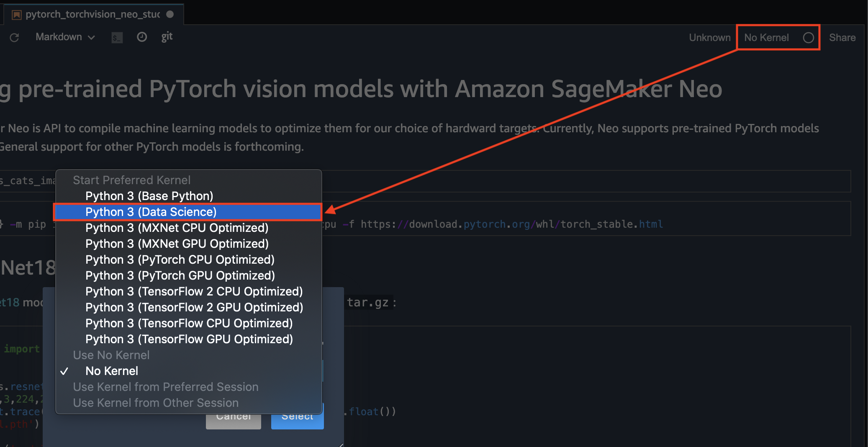Click the No Kernel selector in toolbar

(766, 38)
